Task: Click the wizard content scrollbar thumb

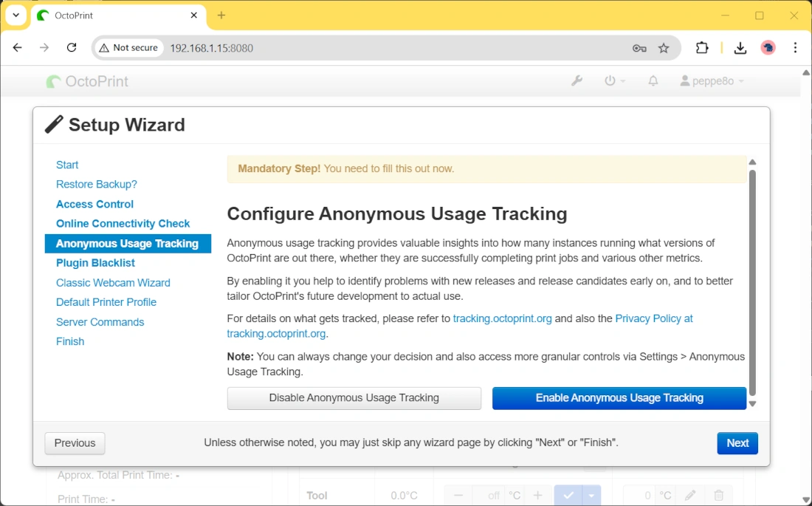Action: pyautogui.click(x=752, y=283)
